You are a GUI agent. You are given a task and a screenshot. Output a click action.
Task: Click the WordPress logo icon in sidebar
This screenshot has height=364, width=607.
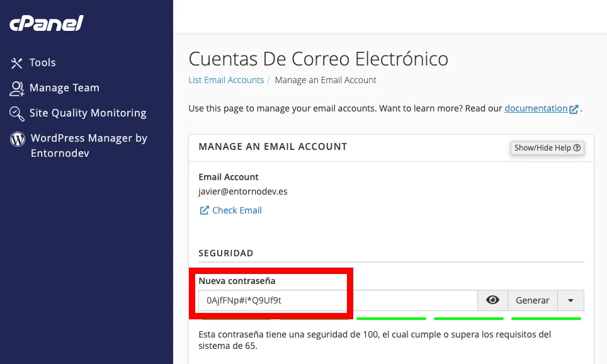18,139
